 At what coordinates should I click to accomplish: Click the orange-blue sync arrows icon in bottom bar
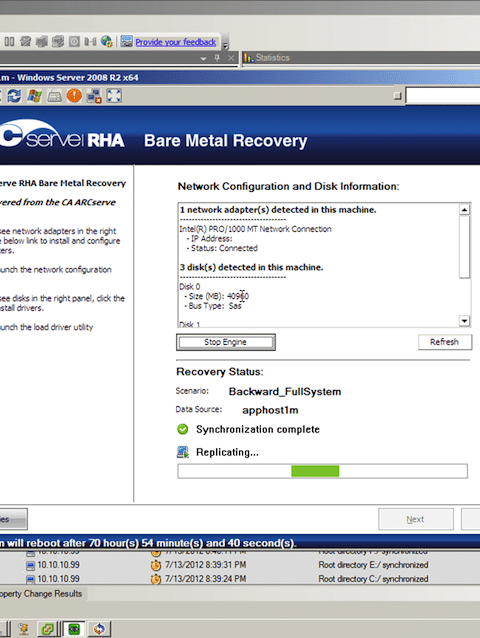pyautogui.click(x=99, y=629)
